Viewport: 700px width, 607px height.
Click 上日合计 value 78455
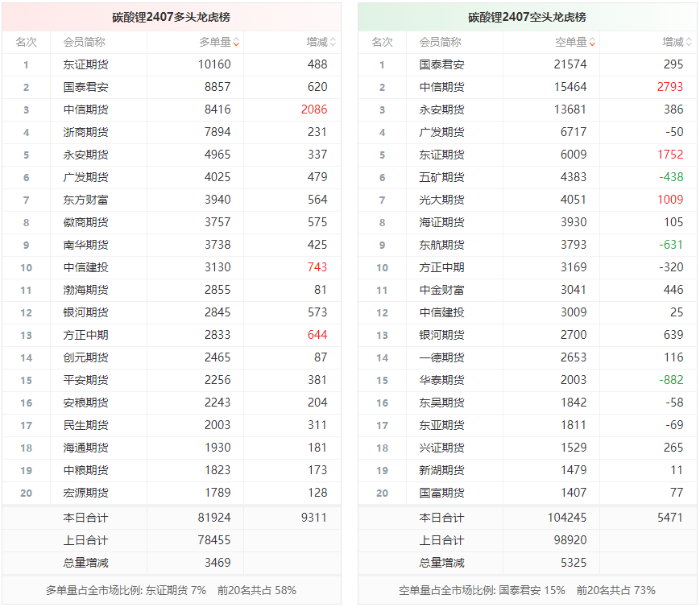214,540
